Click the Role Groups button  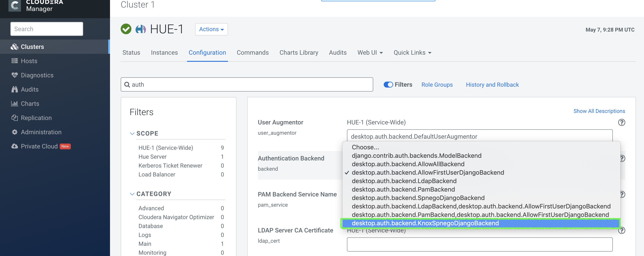[x=437, y=85]
